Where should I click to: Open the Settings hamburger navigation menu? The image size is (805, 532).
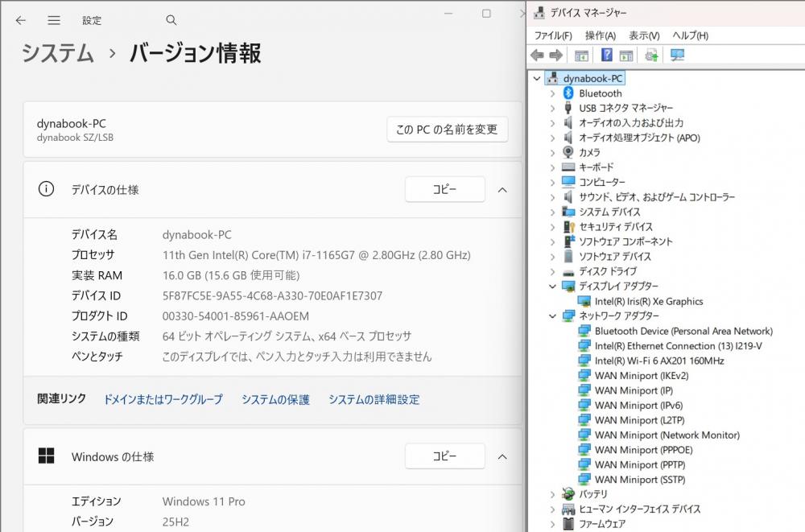(x=54, y=20)
